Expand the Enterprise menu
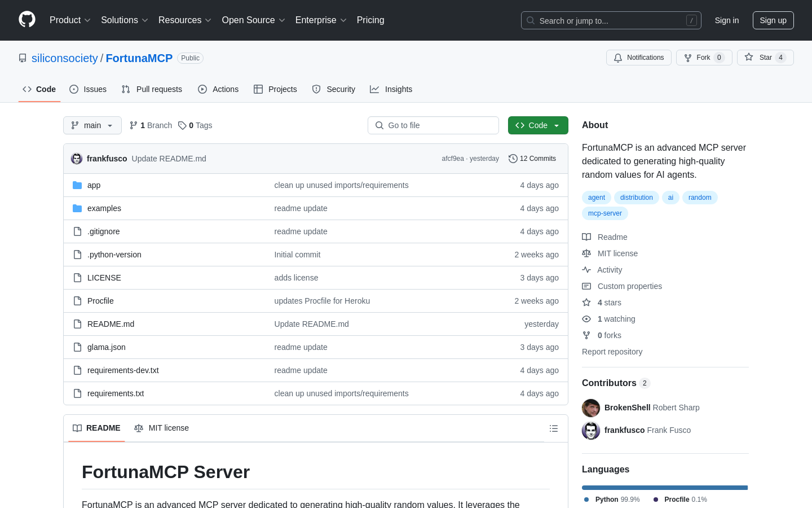Viewport: 812px width, 508px height. pos(321,20)
